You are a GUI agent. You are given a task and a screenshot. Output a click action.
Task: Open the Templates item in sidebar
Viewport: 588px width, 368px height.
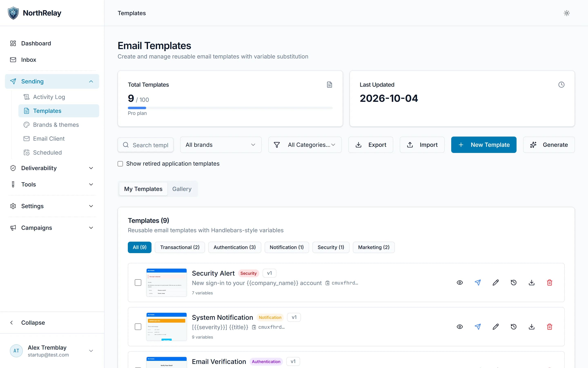pos(59,111)
